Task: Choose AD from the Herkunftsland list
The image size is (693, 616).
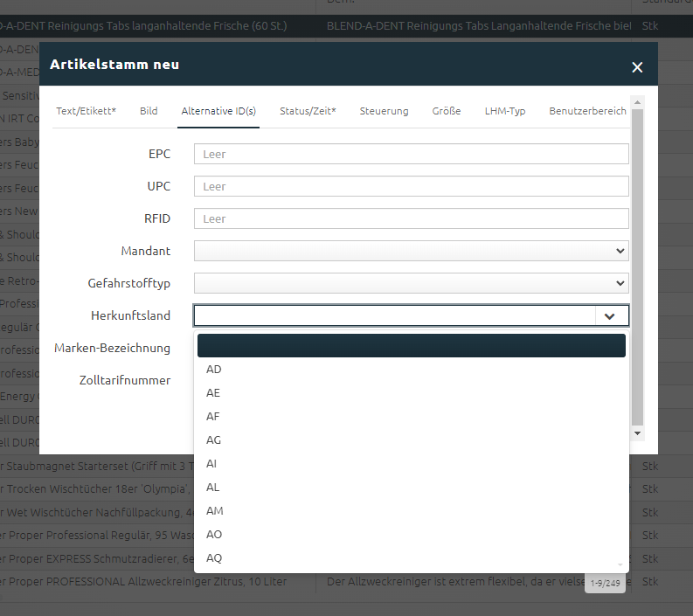Action: point(411,369)
